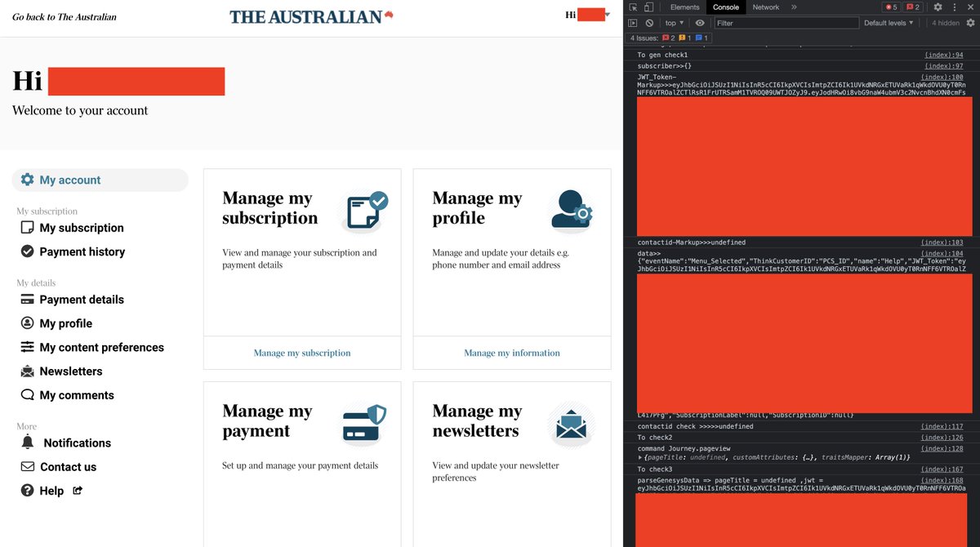Image resolution: width=980 pixels, height=547 pixels.
Task: Open the Manage my subscription link at card bottom
Action: click(x=302, y=353)
